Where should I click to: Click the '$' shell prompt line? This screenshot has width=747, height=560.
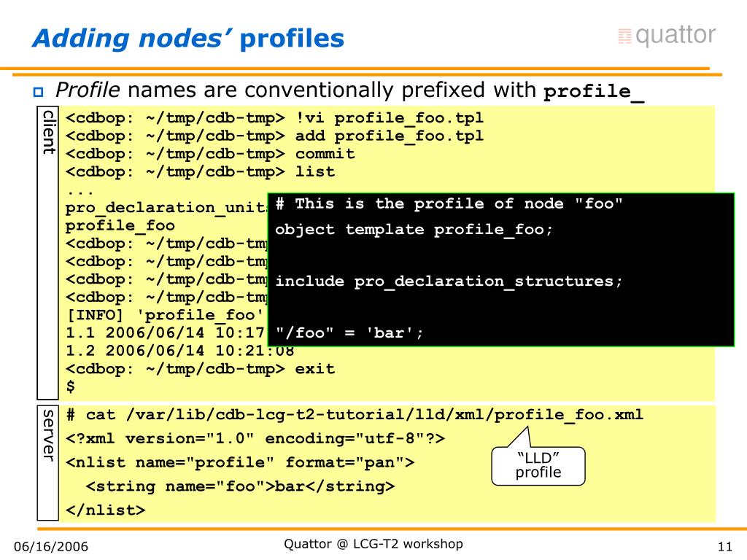[71, 386]
